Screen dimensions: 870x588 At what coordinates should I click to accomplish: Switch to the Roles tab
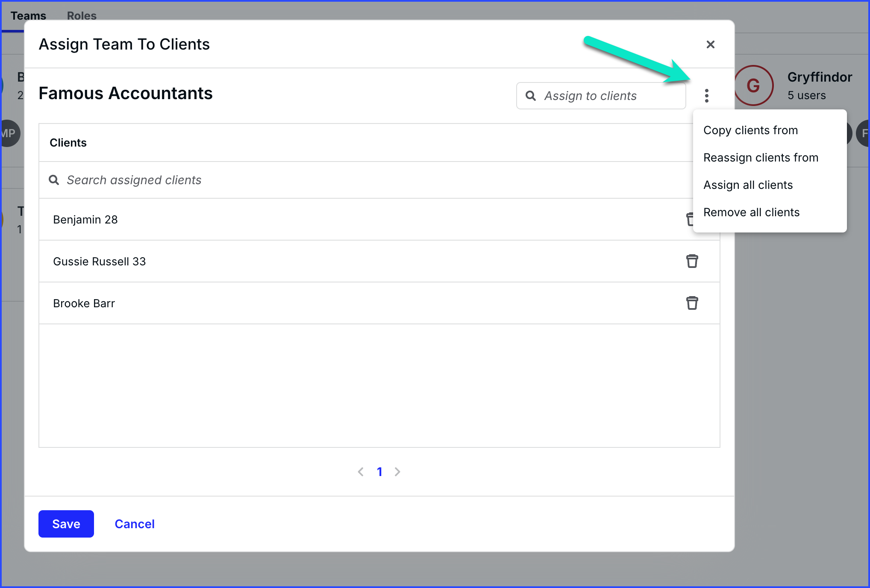click(82, 16)
